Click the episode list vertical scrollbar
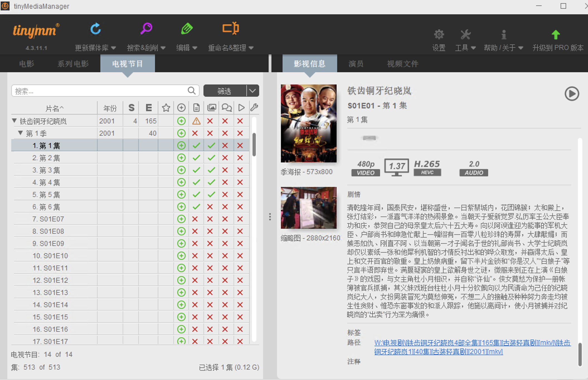 click(x=254, y=145)
